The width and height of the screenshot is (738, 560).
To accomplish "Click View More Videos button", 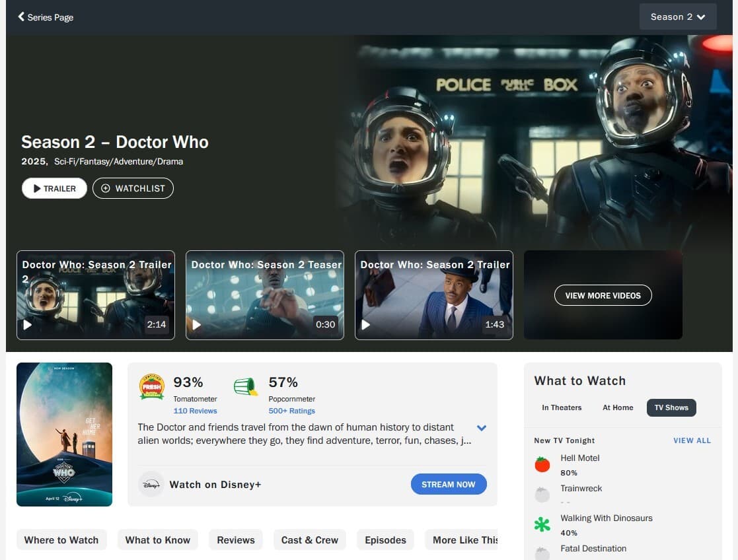I will pos(603,295).
